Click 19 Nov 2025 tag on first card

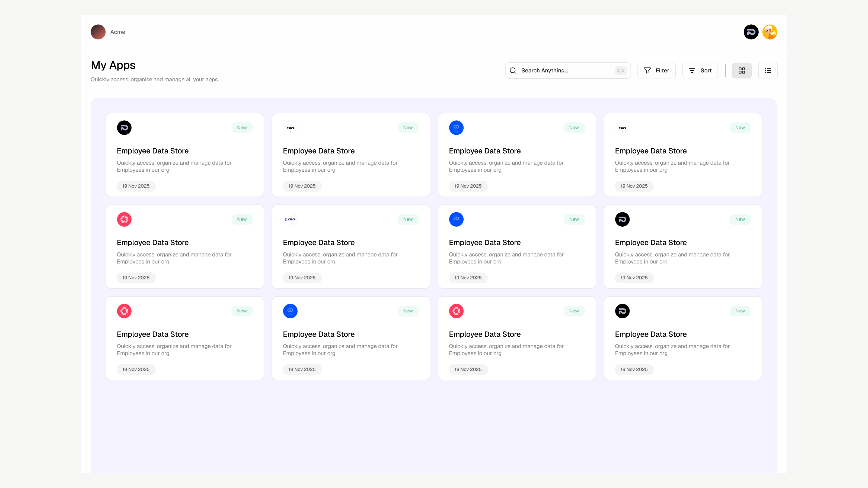click(136, 186)
